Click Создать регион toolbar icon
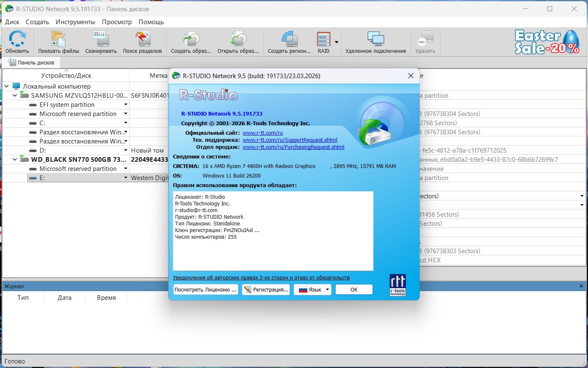Screen dimensions: 588x368 pos(289,39)
